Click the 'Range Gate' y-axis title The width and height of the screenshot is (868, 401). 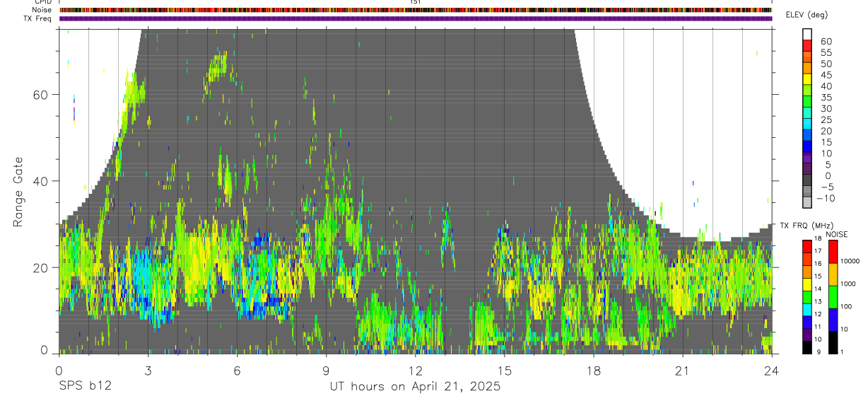[x=18, y=192]
